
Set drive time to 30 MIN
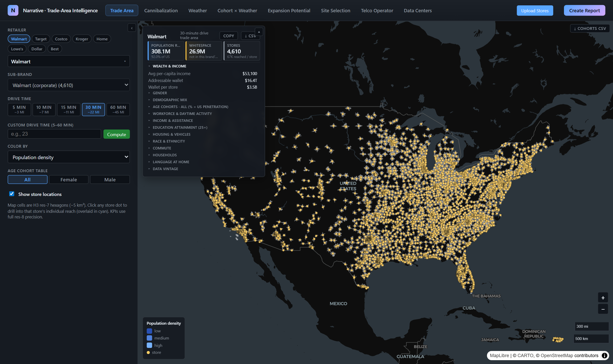[93, 109]
